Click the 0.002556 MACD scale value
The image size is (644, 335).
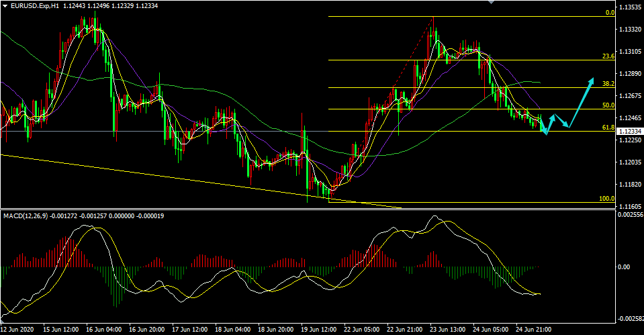630,215
